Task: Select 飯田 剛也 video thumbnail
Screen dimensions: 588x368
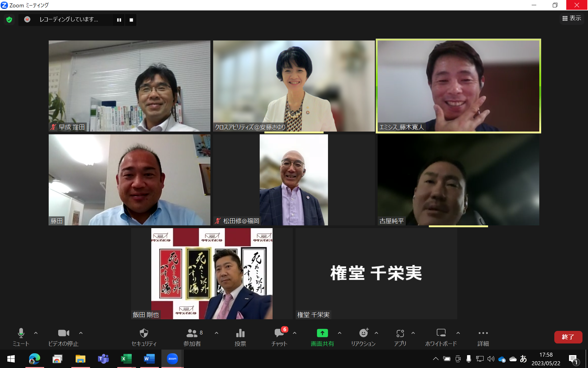Action: [x=212, y=273]
